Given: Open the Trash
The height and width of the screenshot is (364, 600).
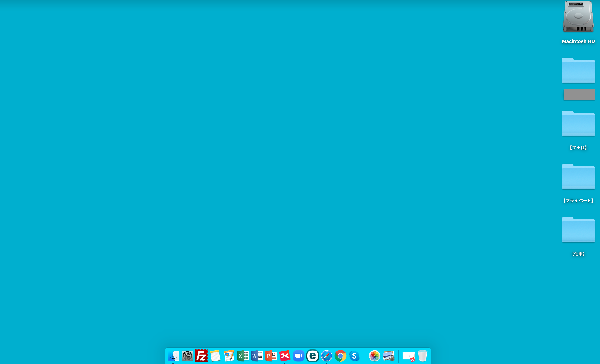Looking at the screenshot, I should tap(422, 356).
